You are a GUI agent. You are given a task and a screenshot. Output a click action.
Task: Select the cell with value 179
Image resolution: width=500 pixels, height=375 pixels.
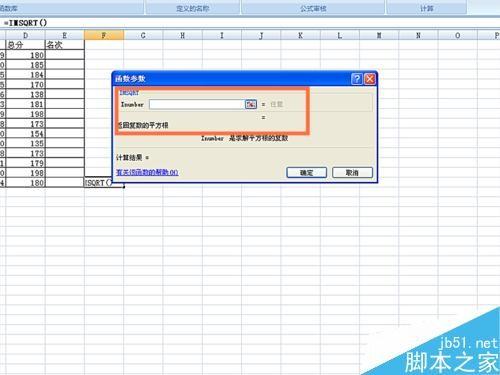pyautogui.click(x=25, y=163)
